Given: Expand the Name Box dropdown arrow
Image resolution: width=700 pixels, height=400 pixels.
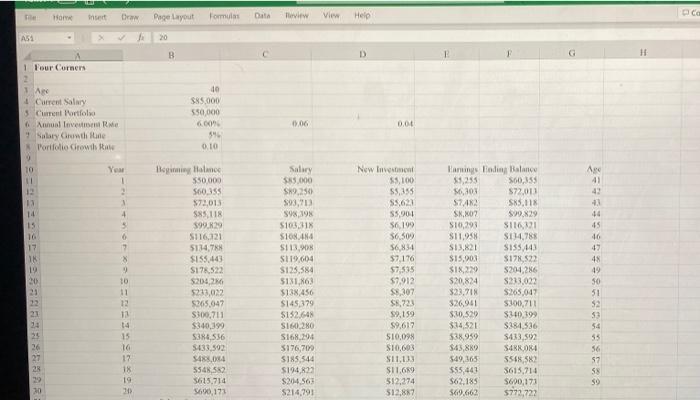Looking at the screenshot, I should pos(69,38).
